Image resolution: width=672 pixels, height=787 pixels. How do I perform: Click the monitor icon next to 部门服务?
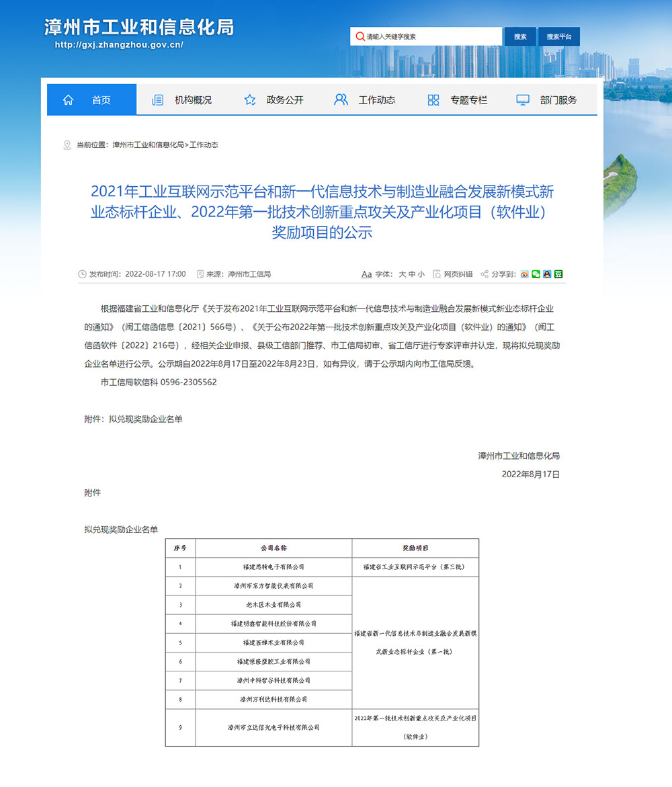pos(522,99)
